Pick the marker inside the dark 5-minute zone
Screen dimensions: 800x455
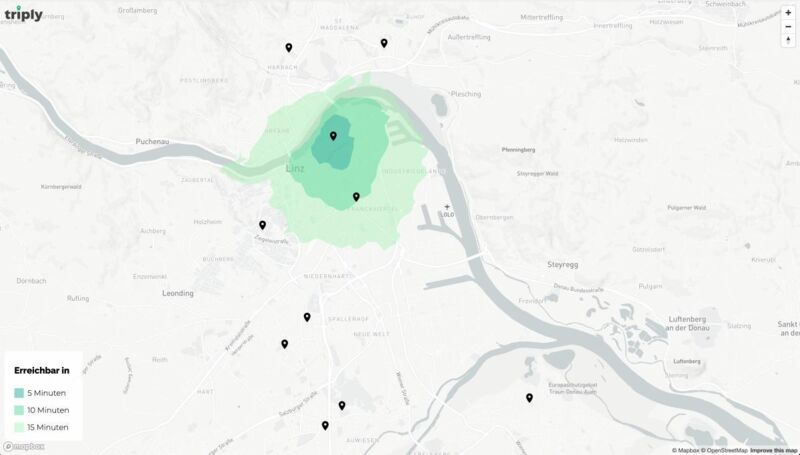point(333,135)
